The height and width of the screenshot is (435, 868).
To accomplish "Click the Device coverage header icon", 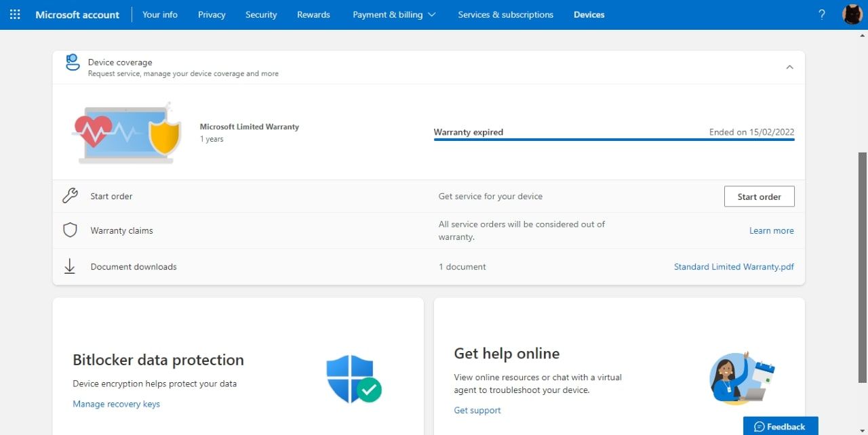I will click(x=73, y=63).
